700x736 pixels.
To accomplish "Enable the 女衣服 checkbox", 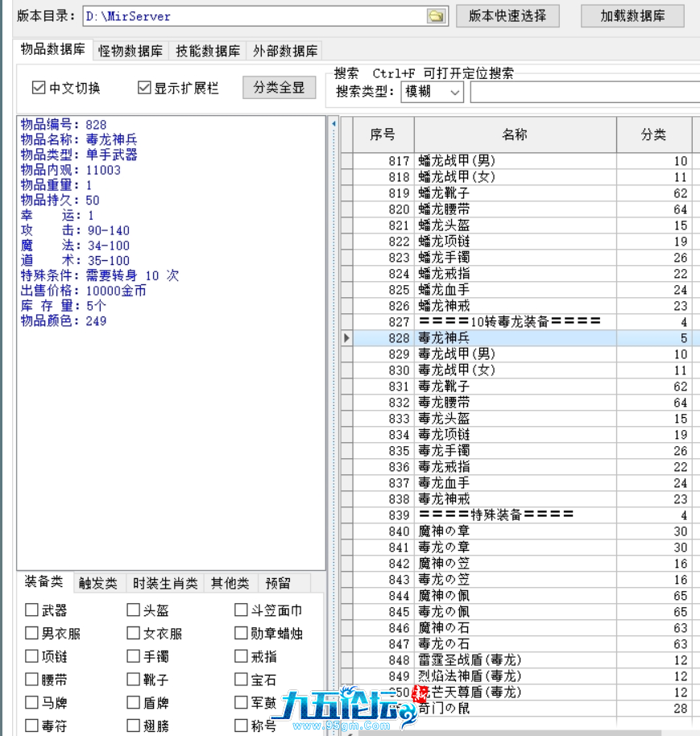I will click(134, 633).
